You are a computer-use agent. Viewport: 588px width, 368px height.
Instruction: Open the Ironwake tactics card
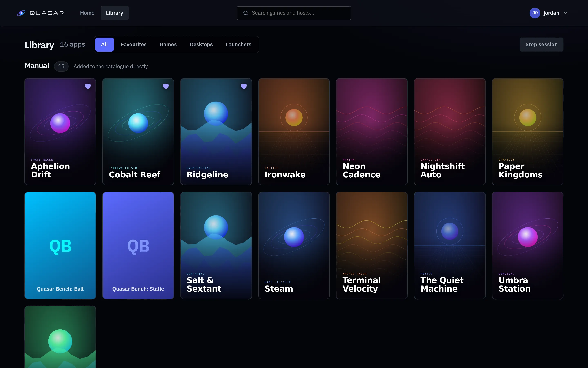(294, 131)
